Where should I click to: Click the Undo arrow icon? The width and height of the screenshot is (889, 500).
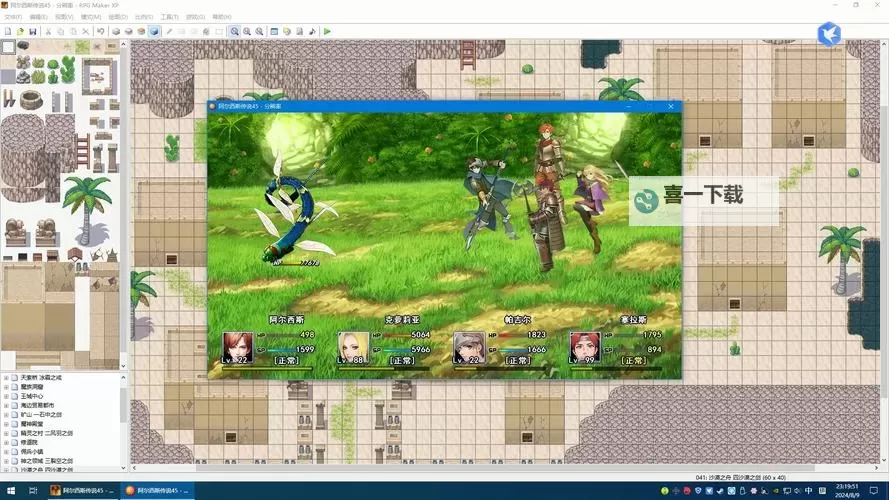[100, 32]
